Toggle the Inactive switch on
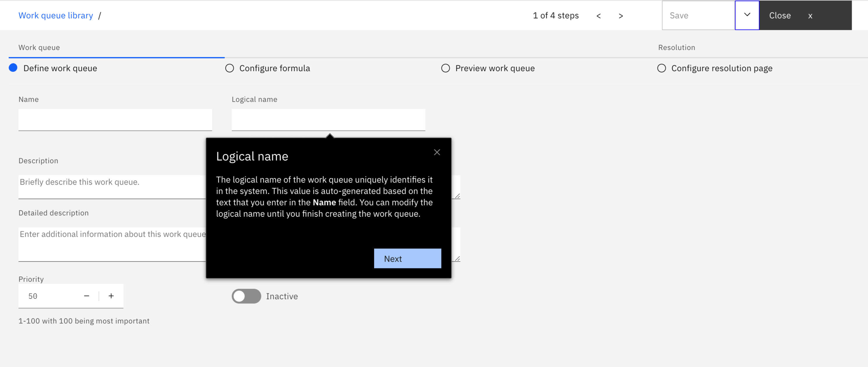Screen dimensions: 868x367 click(x=246, y=296)
